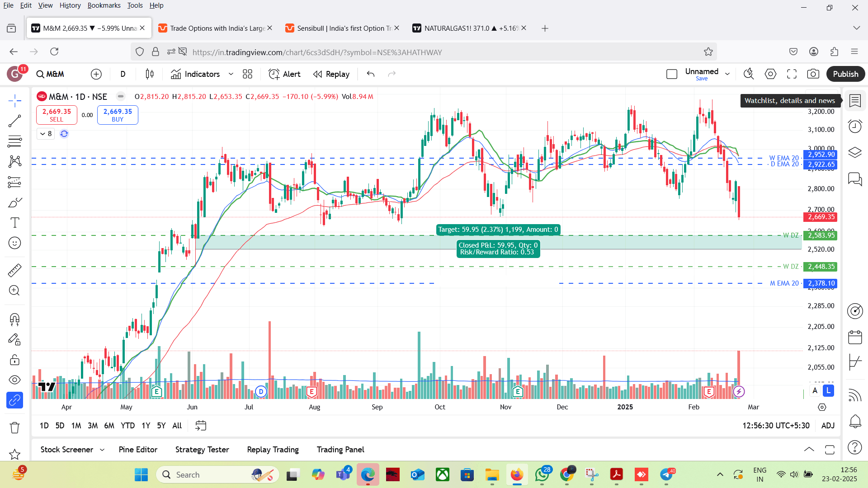Open forecasting and measurement tools

click(x=14, y=182)
